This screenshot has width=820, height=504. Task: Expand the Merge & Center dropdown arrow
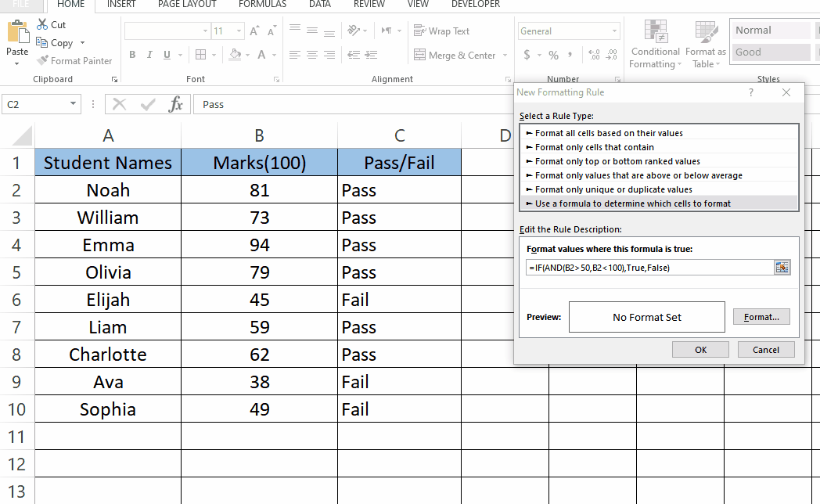(505, 56)
